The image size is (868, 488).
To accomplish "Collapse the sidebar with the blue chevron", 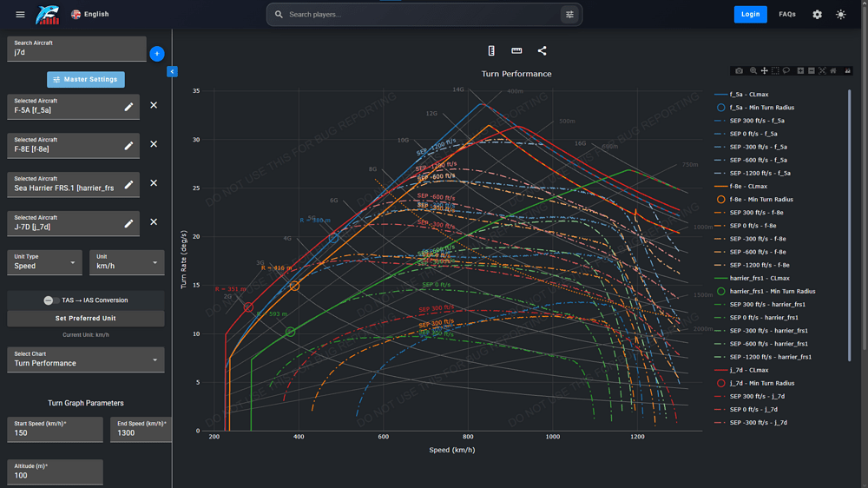I will [x=172, y=71].
